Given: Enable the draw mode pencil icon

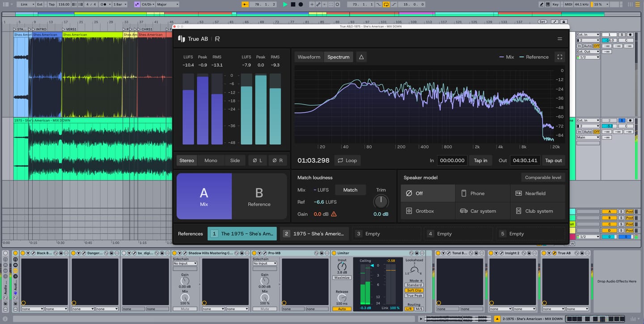Looking at the screenshot, I should (x=542, y=4).
